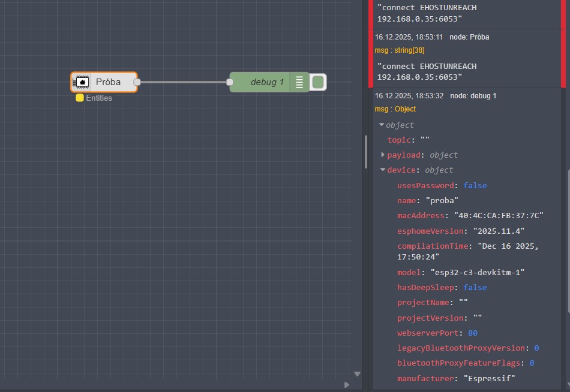This screenshot has height=392, width=570.
Task: Click the scroll-right arrow at canvas bottom
Action: click(346, 384)
